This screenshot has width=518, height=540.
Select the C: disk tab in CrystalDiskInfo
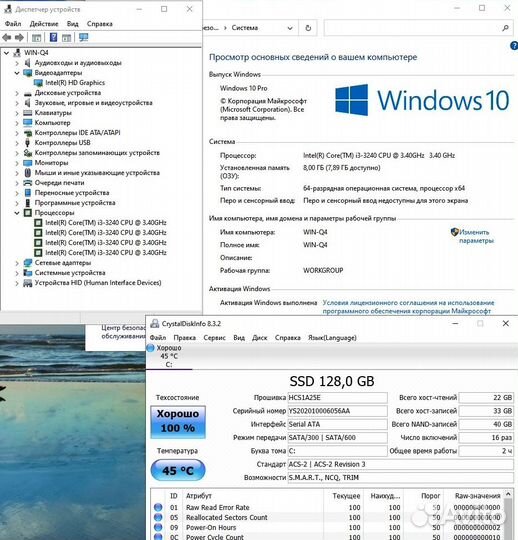coord(169,356)
